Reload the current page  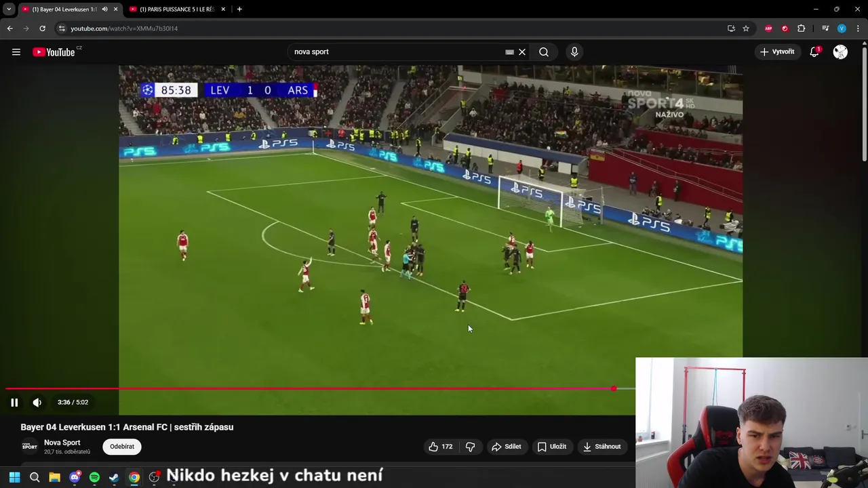(x=42, y=28)
